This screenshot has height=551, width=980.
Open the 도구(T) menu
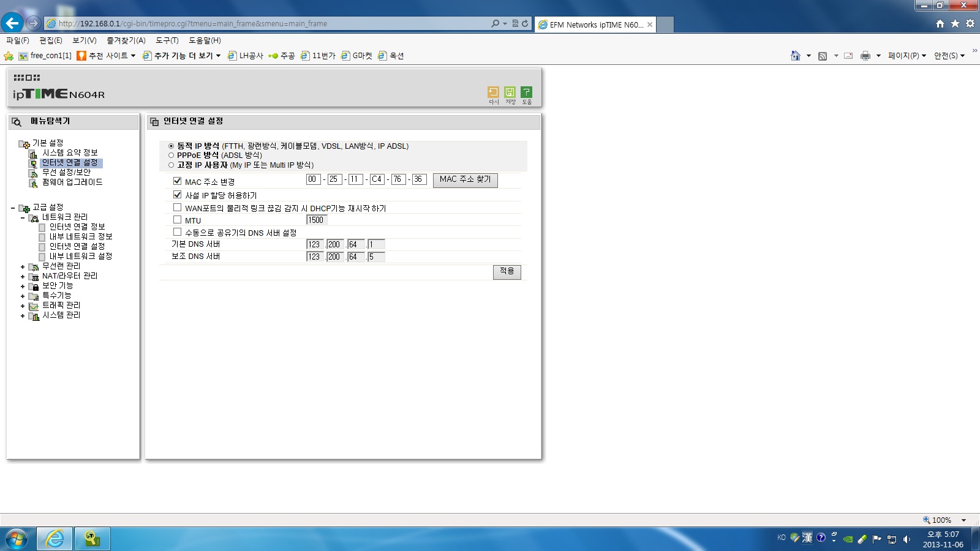click(x=167, y=40)
